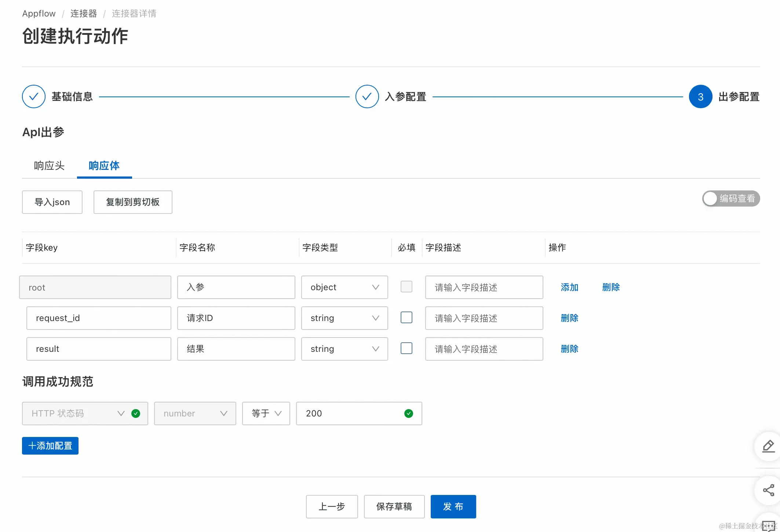Click the 入参配置 step checkmark circle
The width and height of the screenshot is (780, 532).
367,96
